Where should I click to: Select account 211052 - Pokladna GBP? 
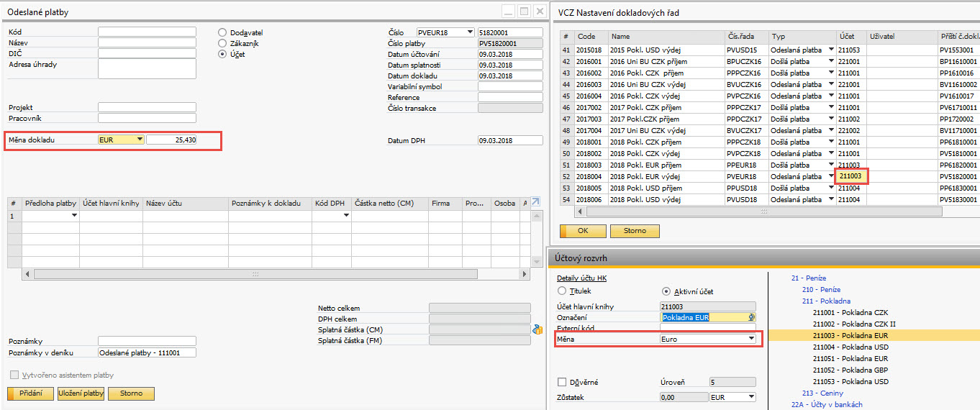[850, 370]
